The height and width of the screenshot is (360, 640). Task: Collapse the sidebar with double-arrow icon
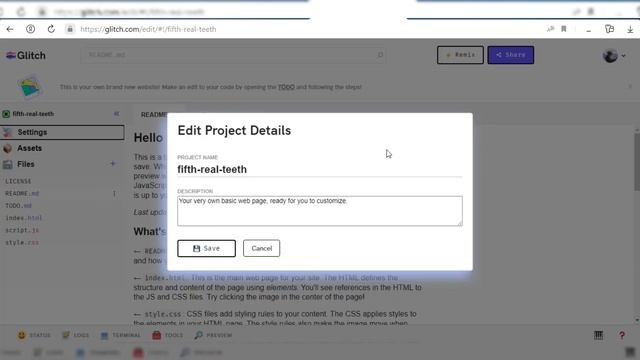click(x=116, y=113)
